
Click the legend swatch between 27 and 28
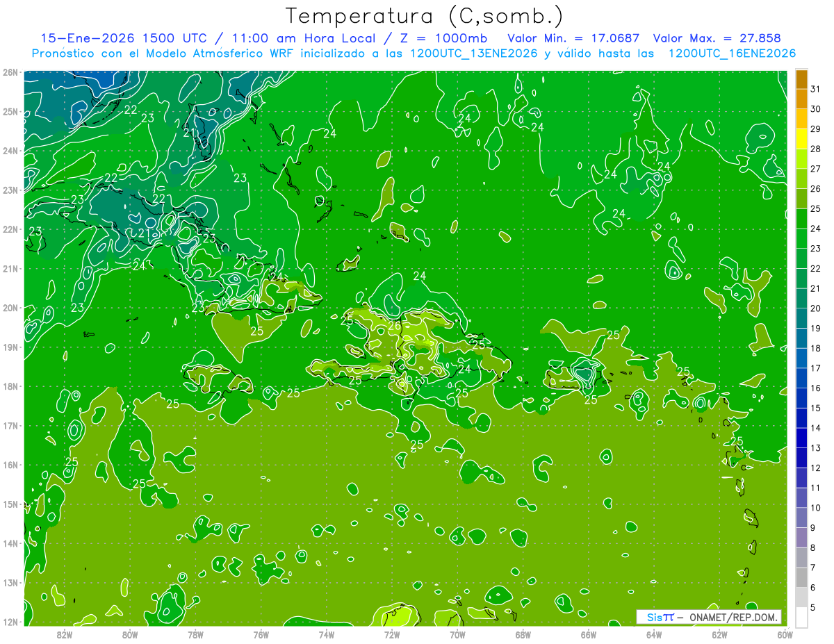(x=801, y=158)
